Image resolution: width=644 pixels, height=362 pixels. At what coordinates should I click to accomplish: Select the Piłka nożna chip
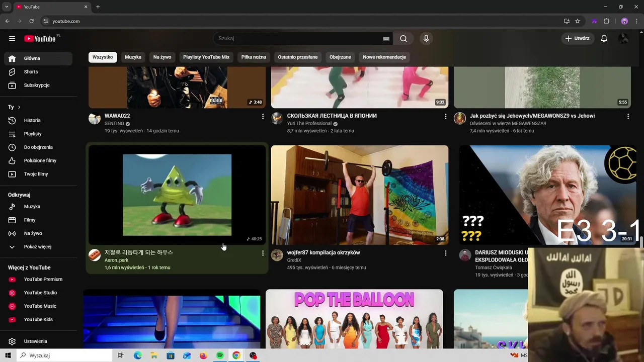254,57
